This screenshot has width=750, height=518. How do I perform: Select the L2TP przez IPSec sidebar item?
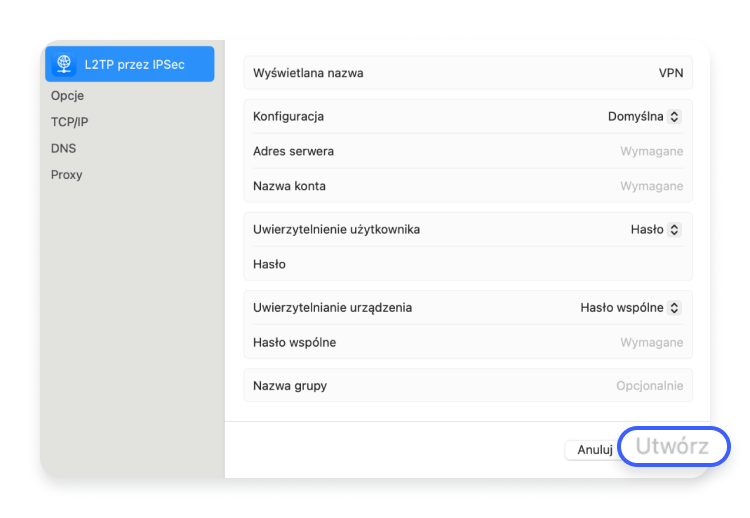pos(130,64)
